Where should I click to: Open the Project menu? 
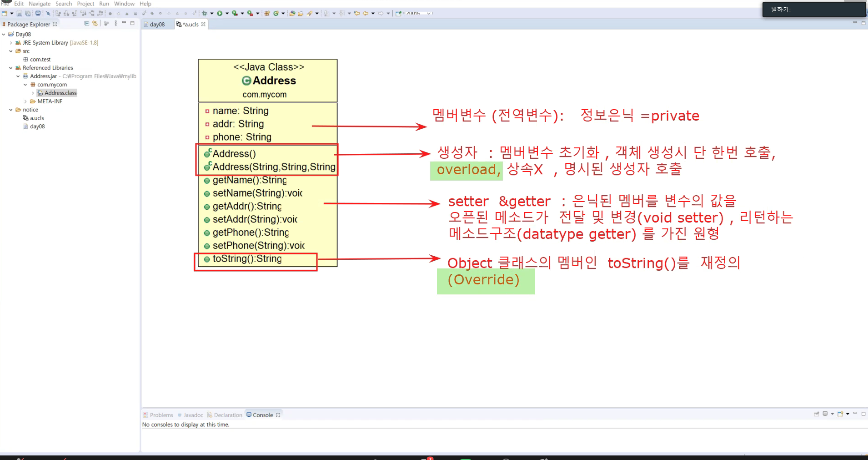pyautogui.click(x=85, y=4)
